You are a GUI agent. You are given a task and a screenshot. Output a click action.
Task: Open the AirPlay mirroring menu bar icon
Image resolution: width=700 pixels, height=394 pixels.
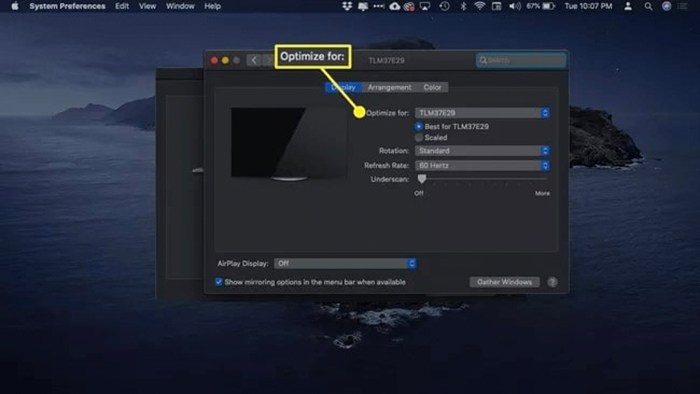click(x=425, y=6)
